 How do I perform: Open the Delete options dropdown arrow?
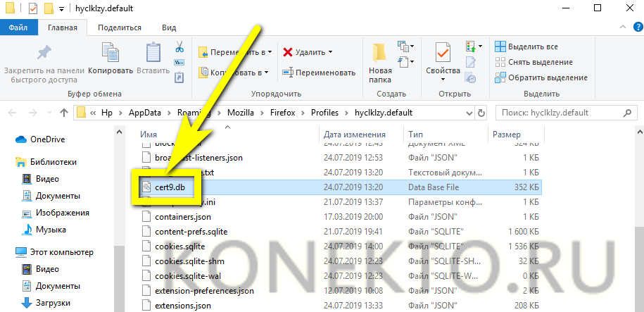click(330, 52)
